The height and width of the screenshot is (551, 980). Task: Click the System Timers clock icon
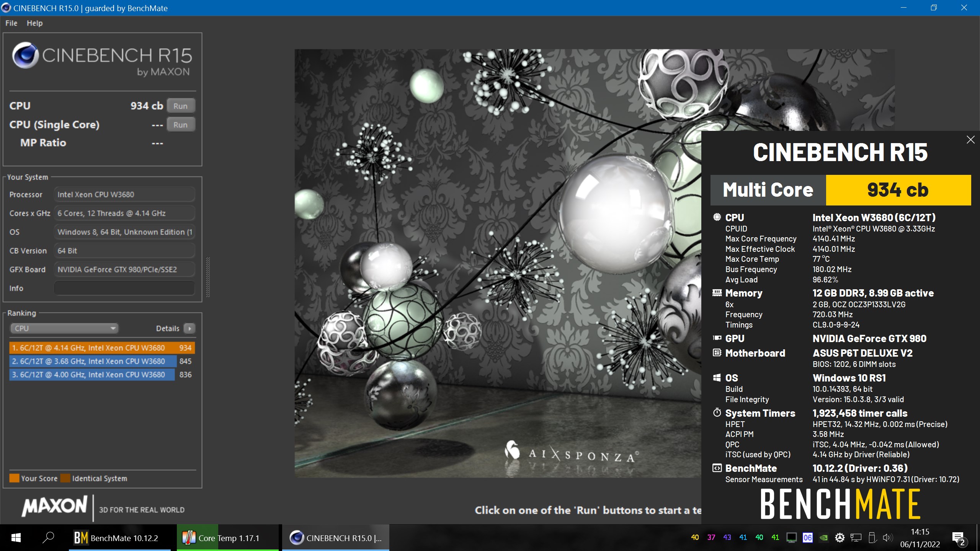717,412
